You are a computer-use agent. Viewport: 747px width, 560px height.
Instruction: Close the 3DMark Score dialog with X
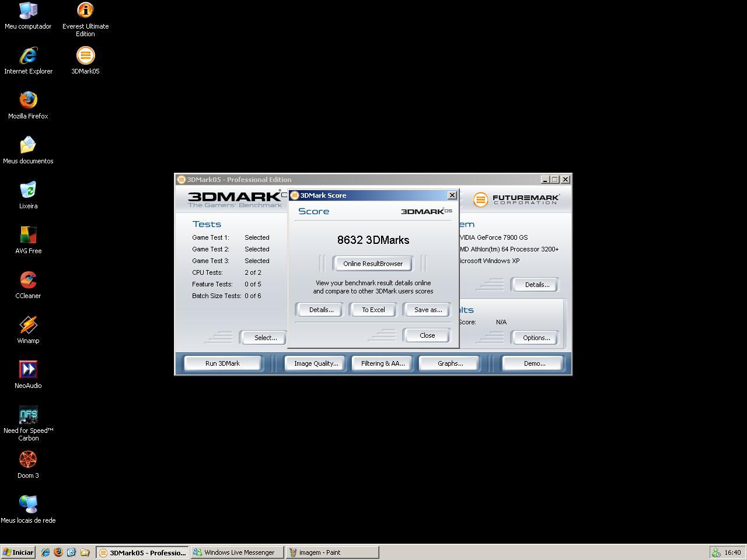click(452, 195)
